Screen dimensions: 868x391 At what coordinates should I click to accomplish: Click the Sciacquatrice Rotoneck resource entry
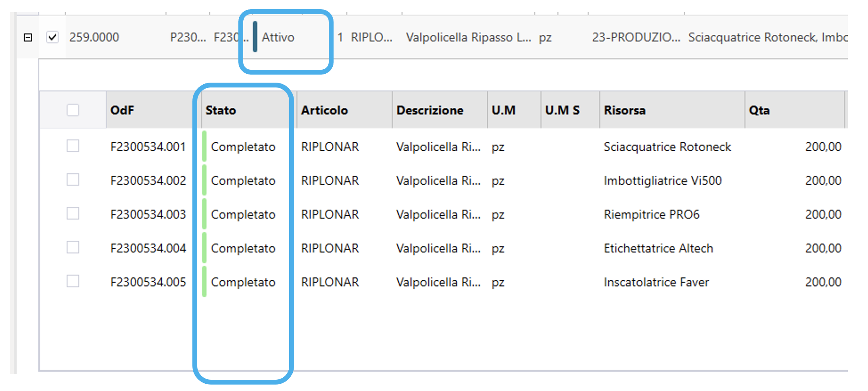pyautogui.click(x=667, y=147)
